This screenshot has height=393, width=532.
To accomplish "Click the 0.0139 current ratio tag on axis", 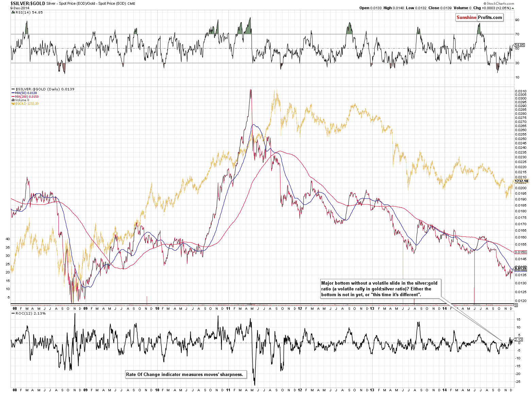I will pyautogui.click(x=521, y=269).
